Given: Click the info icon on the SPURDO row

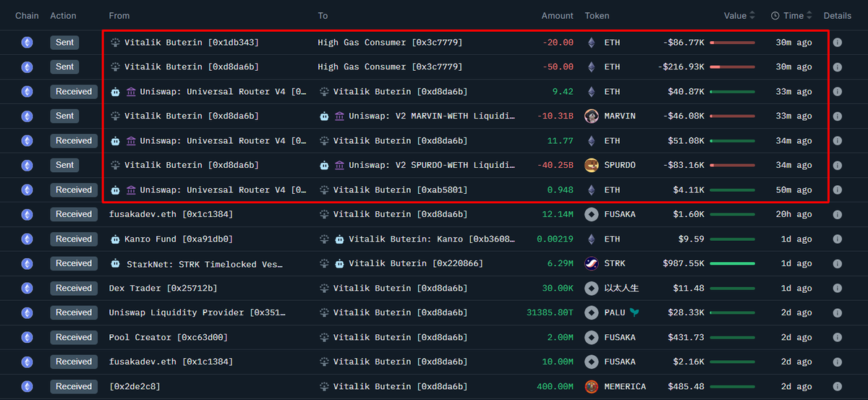Looking at the screenshot, I should 837,166.
